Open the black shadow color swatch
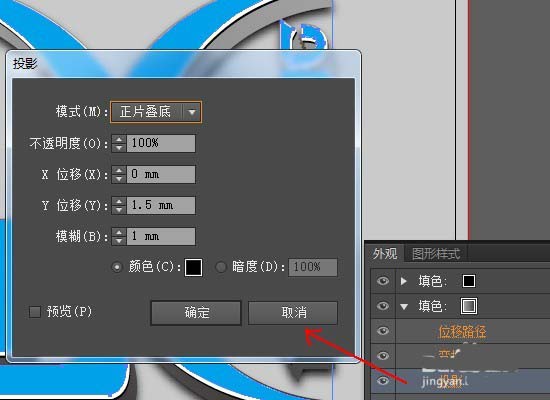Screen dimensions: 550x400 (193, 268)
